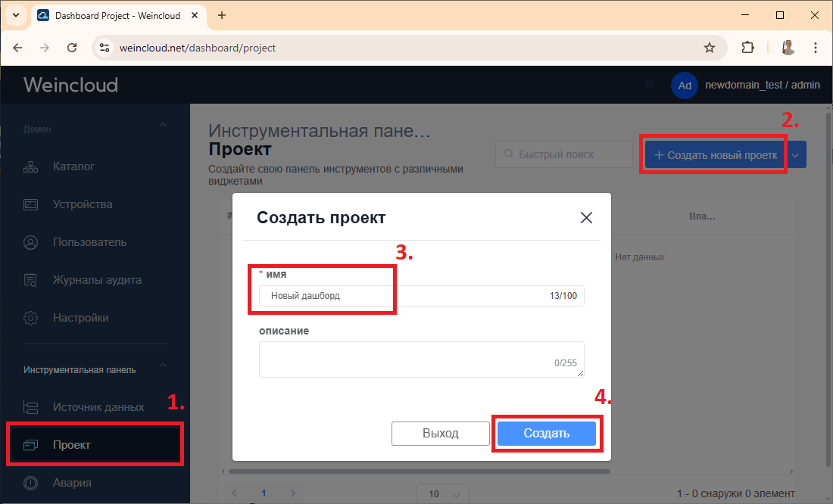The height and width of the screenshot is (504, 833).
Task: Click the Создать button in dialog
Action: click(546, 434)
